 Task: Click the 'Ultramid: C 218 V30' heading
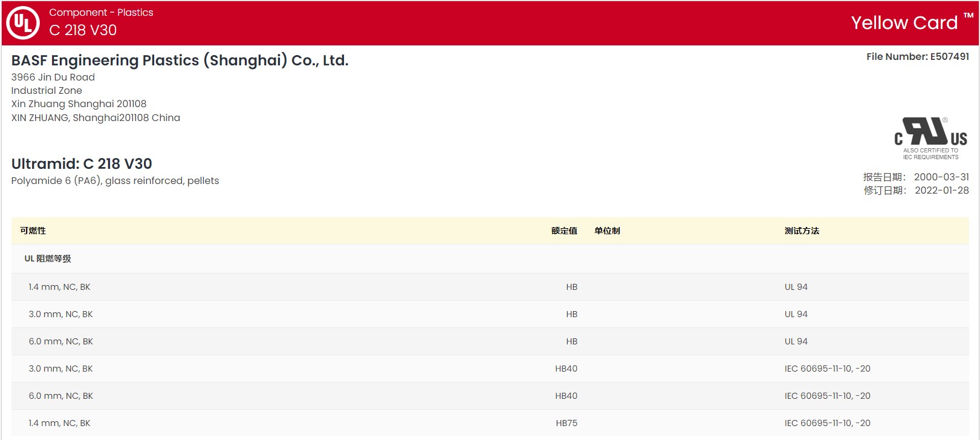[x=82, y=163]
